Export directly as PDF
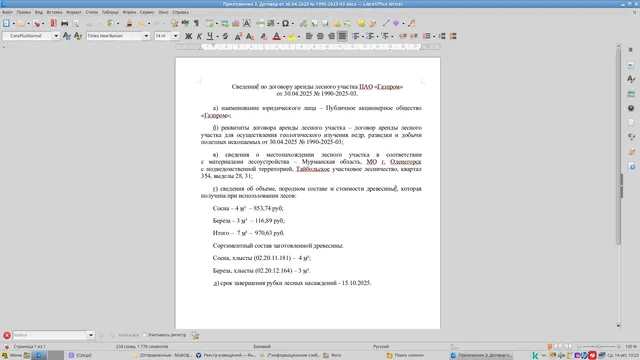This screenshot has height=360, width=640. click(53, 24)
